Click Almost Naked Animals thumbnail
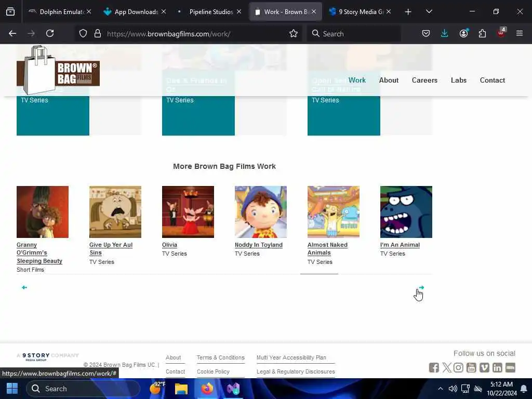The height and width of the screenshot is (399, 532). (x=334, y=212)
